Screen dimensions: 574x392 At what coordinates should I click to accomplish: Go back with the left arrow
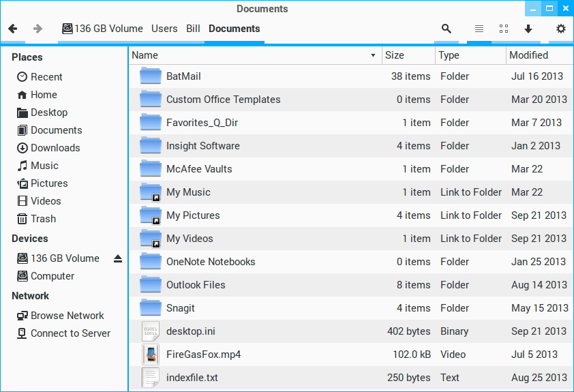[13, 29]
